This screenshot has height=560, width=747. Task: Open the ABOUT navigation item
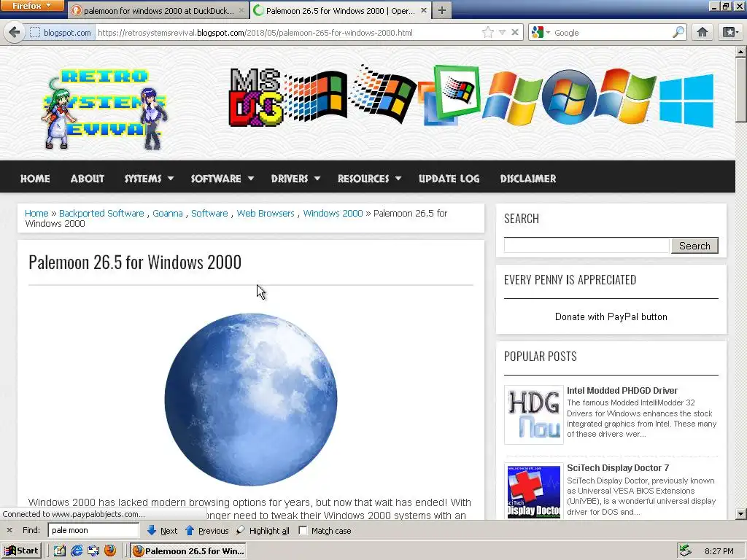click(88, 179)
